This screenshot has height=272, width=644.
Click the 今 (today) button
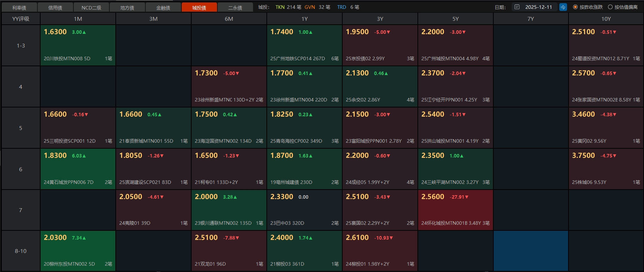(563, 7)
